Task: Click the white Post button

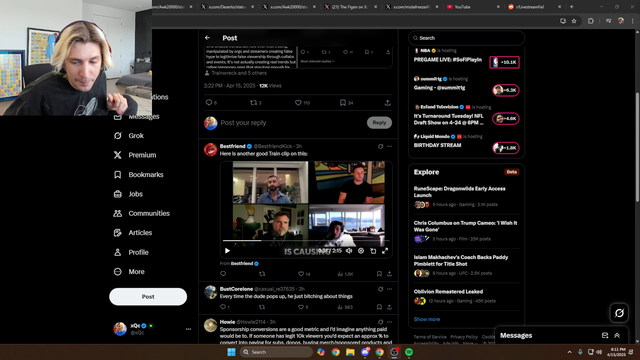Action: pos(148,297)
